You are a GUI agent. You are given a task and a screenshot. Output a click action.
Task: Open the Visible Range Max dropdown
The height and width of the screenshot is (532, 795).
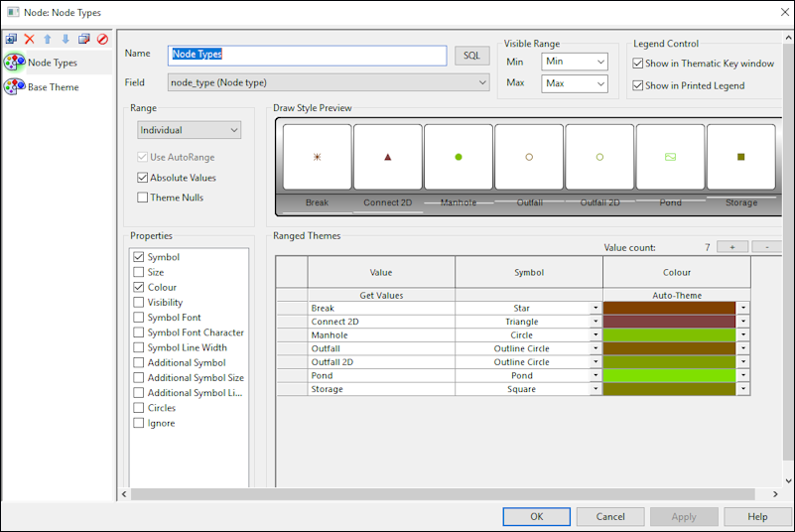click(x=575, y=83)
